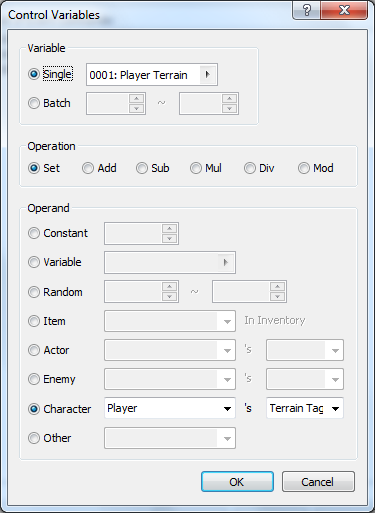This screenshot has height=513, width=375.
Task: Click the Batch start up arrow
Action: pyautogui.click(x=136, y=98)
